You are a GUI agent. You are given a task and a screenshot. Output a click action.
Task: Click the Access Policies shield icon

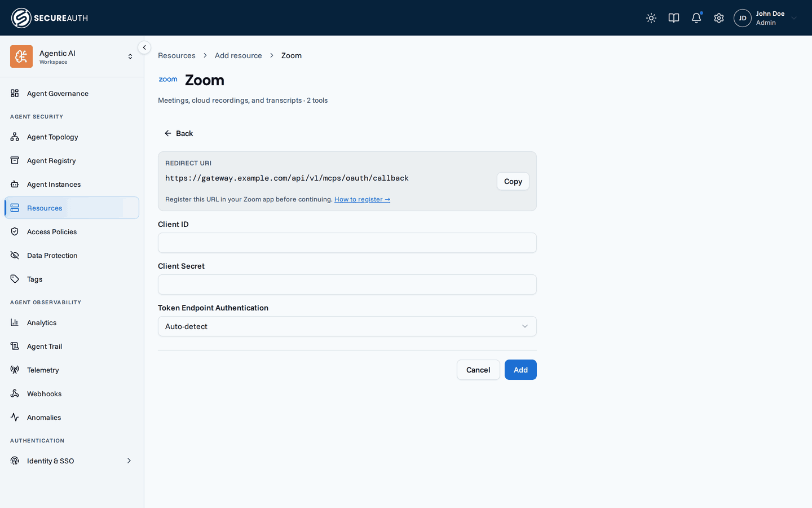tap(15, 231)
